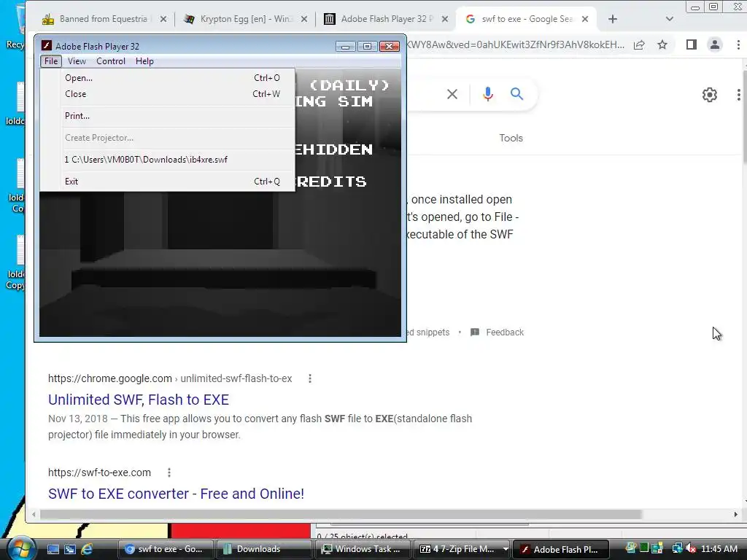This screenshot has height=560, width=747.
Task: Switch to Adobe Flash Player taskbar button
Action: (x=561, y=549)
